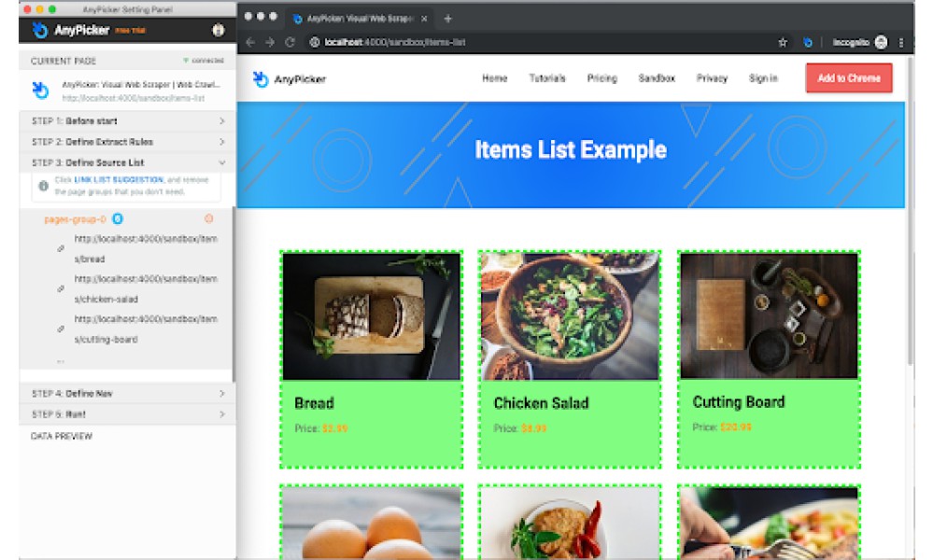Click the DATA PREVIEW heading
Image resolution: width=934 pixels, height=560 pixels.
tap(62, 436)
